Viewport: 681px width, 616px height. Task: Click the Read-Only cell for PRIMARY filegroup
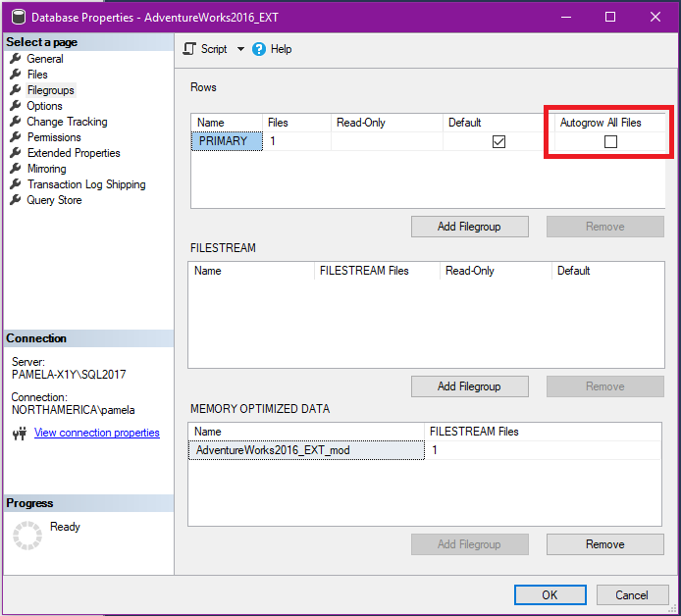tap(387, 142)
